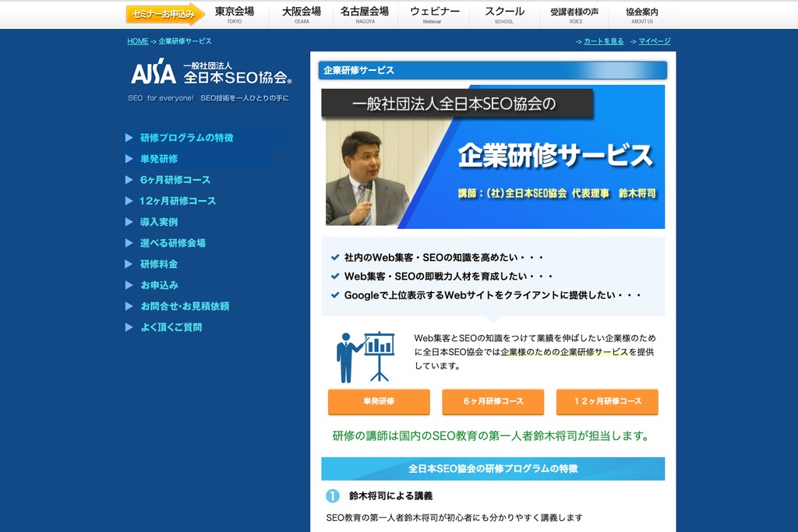The height and width of the screenshot is (532, 798).
Task: Open the 名古屋会場 NAGOYA menu item
Action: [x=365, y=15]
